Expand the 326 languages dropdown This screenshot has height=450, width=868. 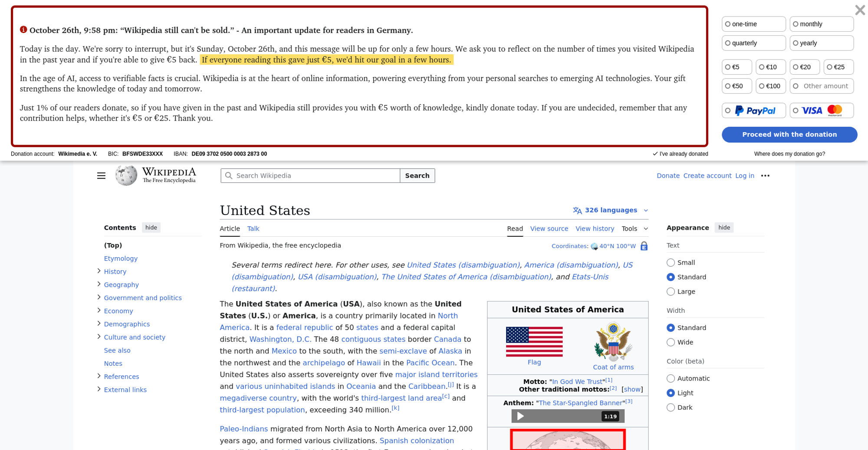610,210
